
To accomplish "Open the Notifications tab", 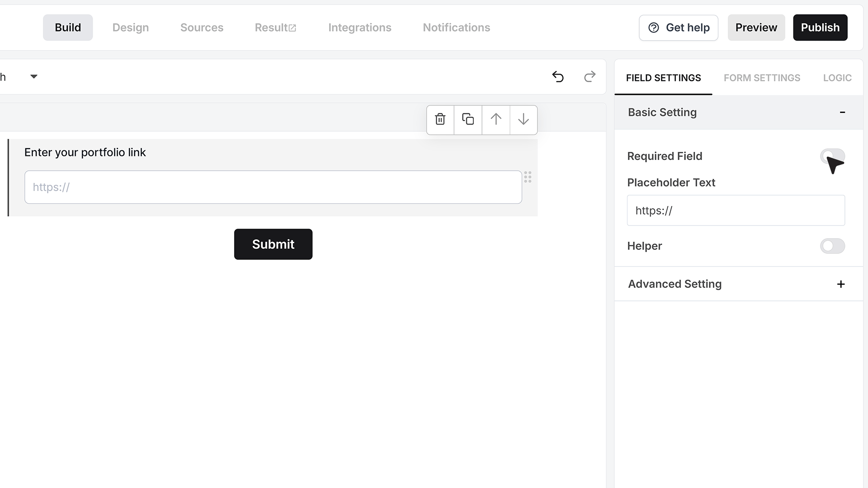I will coord(457,28).
